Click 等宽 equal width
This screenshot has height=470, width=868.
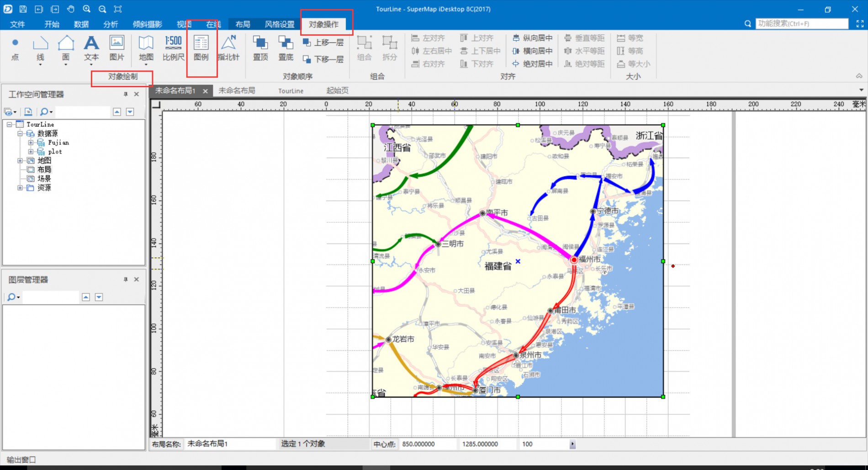[x=630, y=38]
